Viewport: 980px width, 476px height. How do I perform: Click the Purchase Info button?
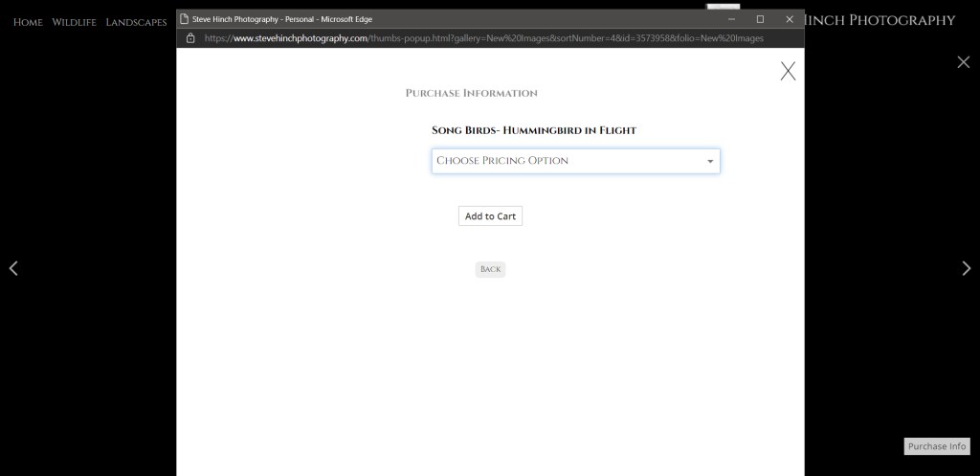click(x=936, y=446)
